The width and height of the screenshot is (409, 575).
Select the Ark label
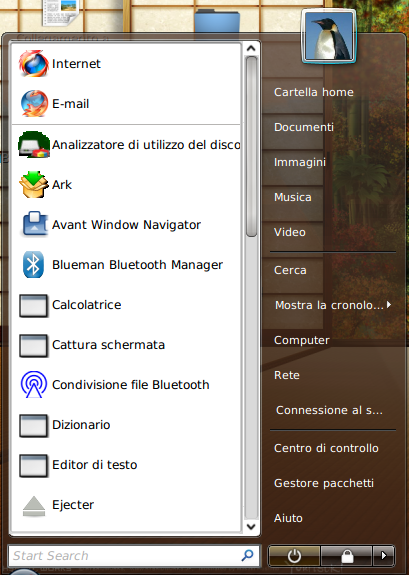(62, 184)
